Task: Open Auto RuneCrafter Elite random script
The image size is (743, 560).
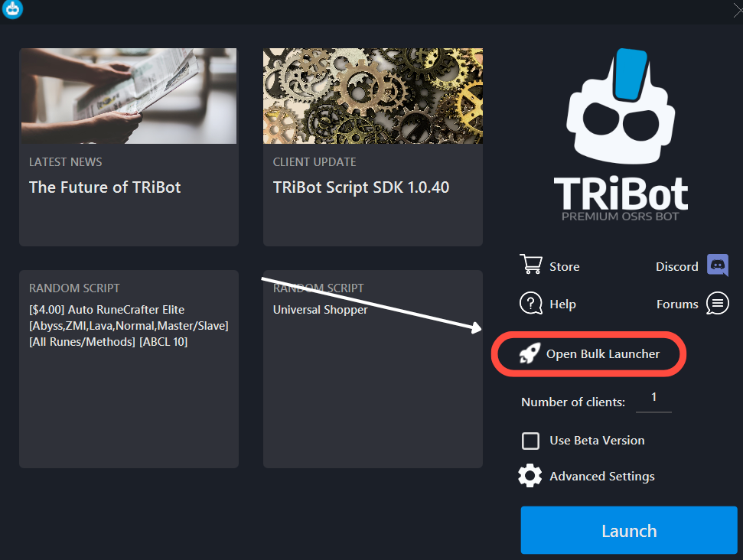Action: pyautogui.click(x=129, y=325)
